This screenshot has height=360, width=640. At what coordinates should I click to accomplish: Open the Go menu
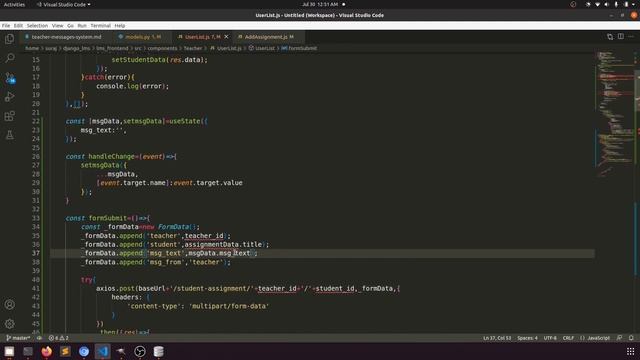[x=70, y=25]
